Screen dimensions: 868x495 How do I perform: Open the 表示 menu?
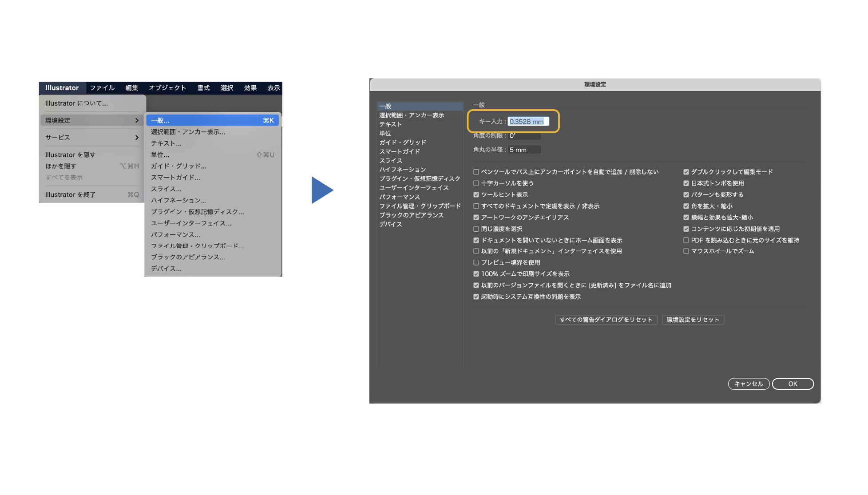coord(273,88)
